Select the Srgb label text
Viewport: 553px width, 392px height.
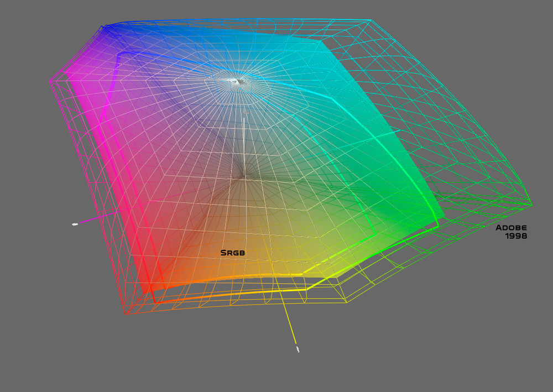click(232, 252)
